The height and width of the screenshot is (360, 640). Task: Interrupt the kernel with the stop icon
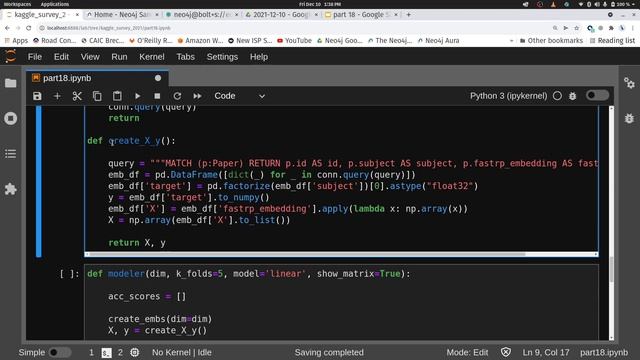coord(157,96)
